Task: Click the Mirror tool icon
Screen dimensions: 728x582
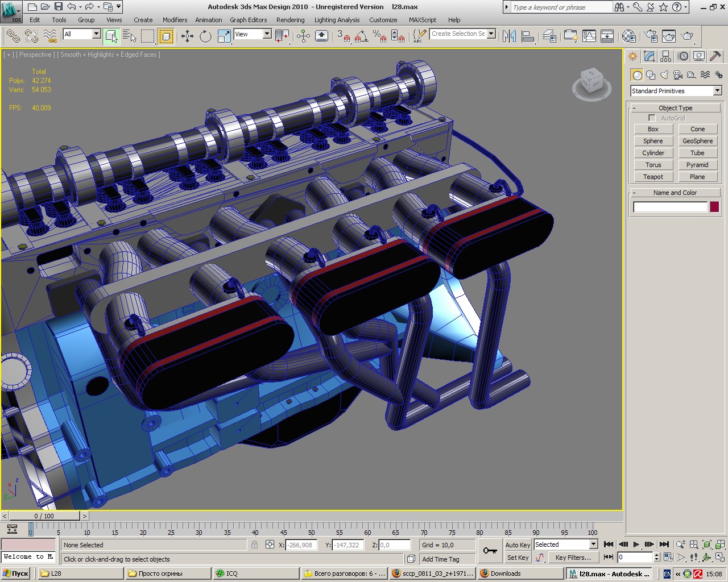Action: [x=510, y=36]
